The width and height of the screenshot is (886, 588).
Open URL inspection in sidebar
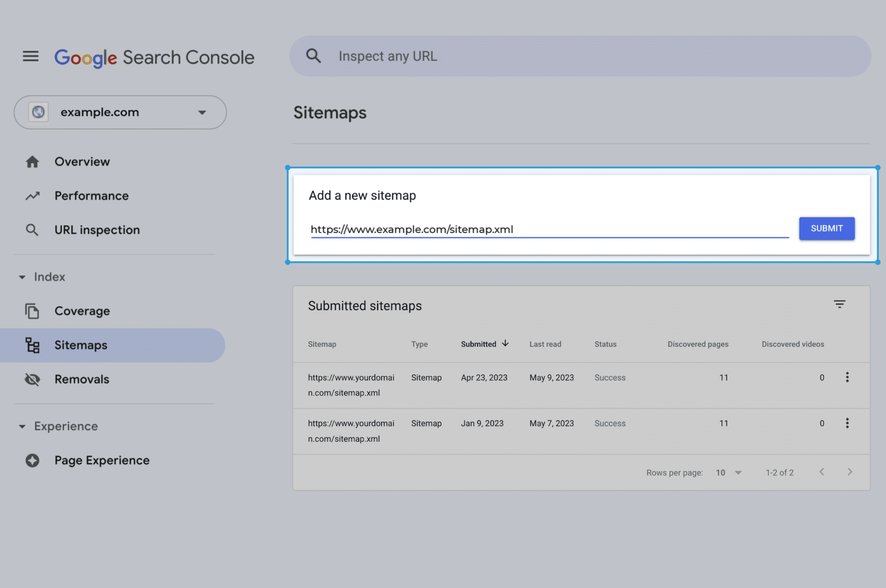[97, 230]
